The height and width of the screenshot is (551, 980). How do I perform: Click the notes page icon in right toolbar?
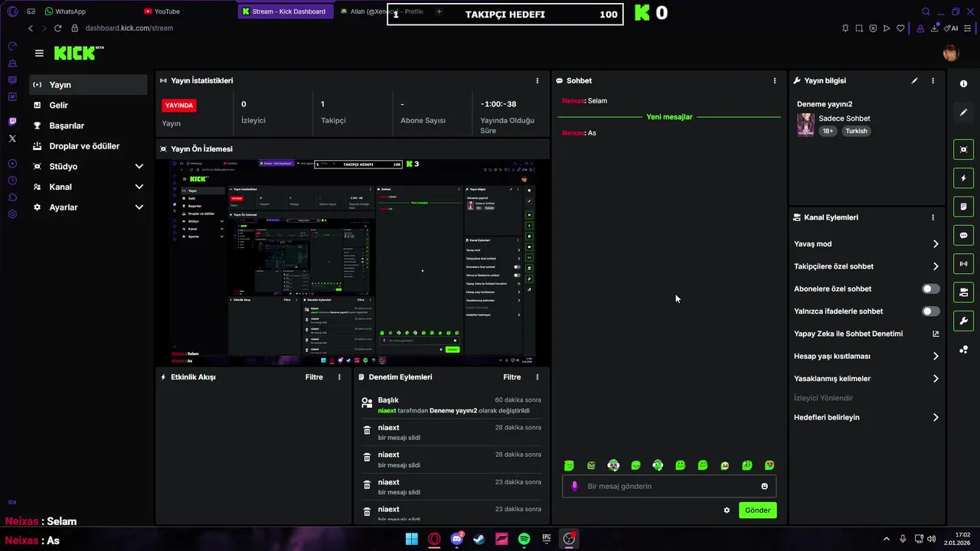(963, 207)
